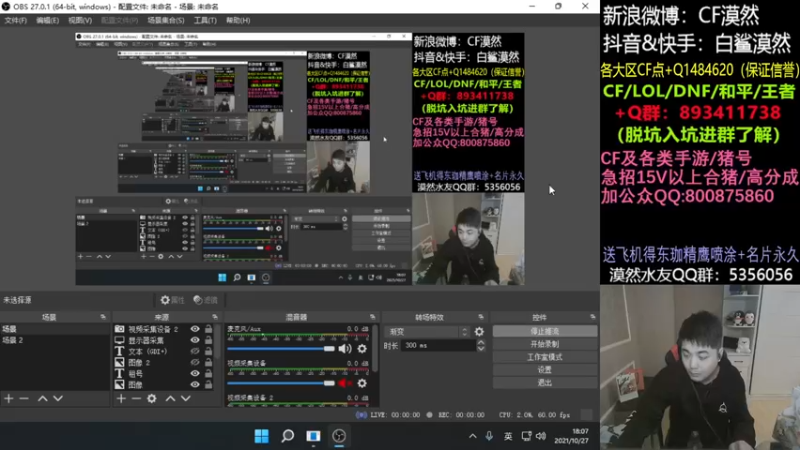Open 视频采集设备 audio settings gear
Image resolution: width=800 pixels, height=450 pixels.
pyautogui.click(x=362, y=383)
